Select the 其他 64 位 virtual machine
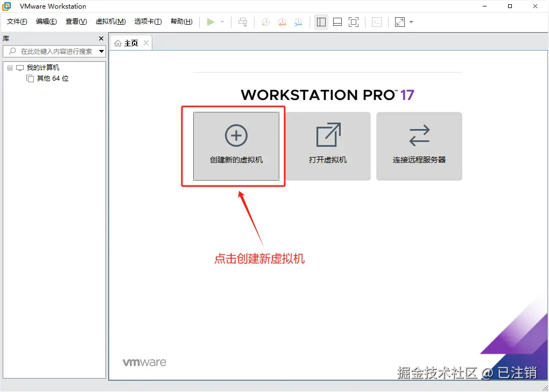 coord(53,79)
